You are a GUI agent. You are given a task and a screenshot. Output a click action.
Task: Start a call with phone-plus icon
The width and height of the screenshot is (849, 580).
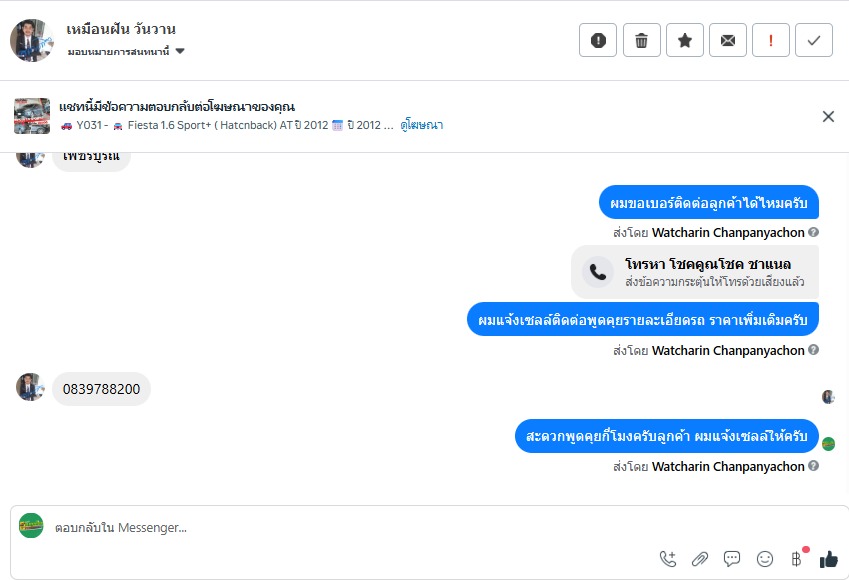pyautogui.click(x=668, y=559)
